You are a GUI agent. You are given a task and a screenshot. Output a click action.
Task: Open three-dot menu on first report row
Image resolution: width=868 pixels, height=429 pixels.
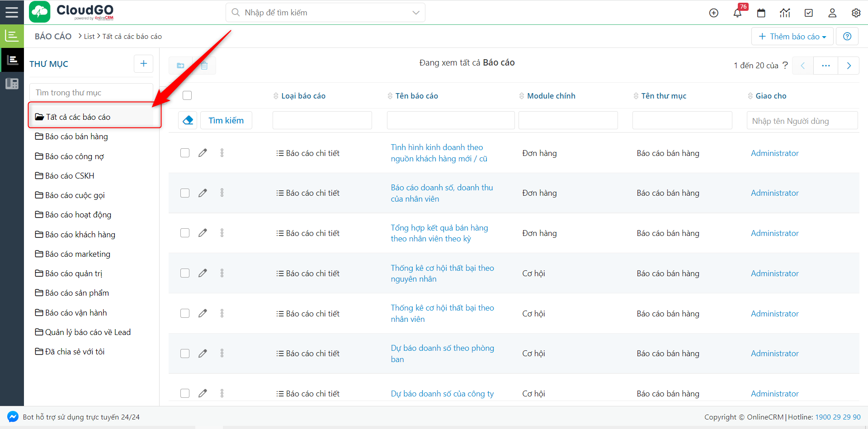[x=222, y=153]
